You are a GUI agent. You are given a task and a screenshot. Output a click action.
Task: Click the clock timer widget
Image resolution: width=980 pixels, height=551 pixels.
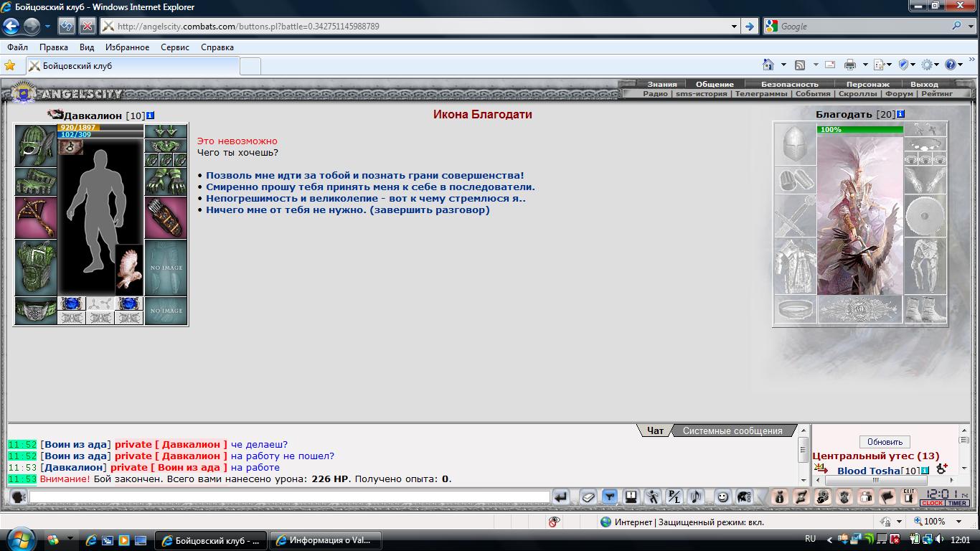(945, 496)
